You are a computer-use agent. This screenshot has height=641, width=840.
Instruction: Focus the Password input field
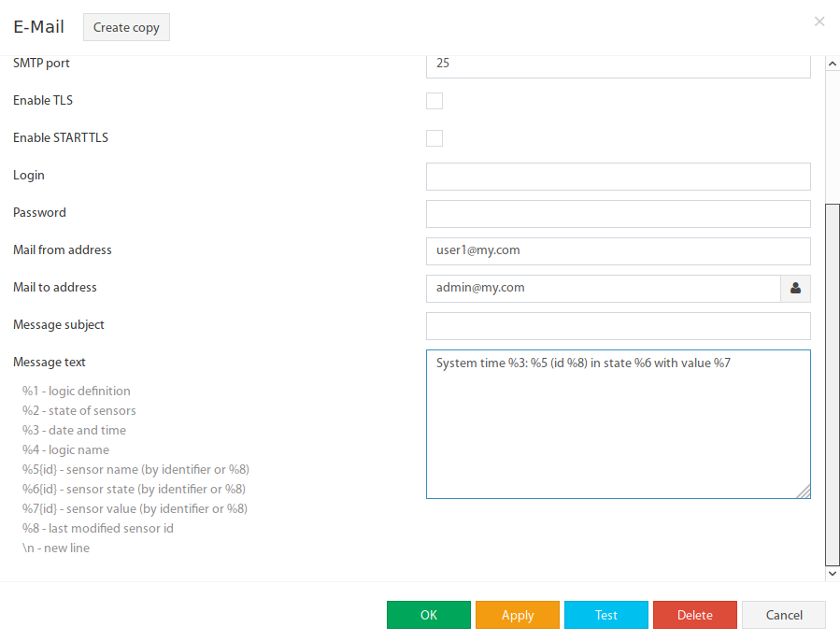[x=619, y=214]
